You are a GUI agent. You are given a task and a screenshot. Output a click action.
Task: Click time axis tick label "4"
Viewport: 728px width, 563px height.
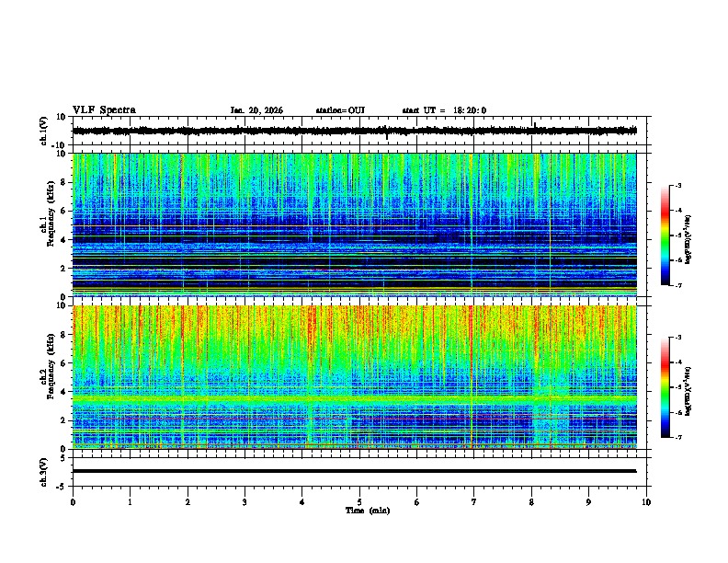pyautogui.click(x=302, y=502)
